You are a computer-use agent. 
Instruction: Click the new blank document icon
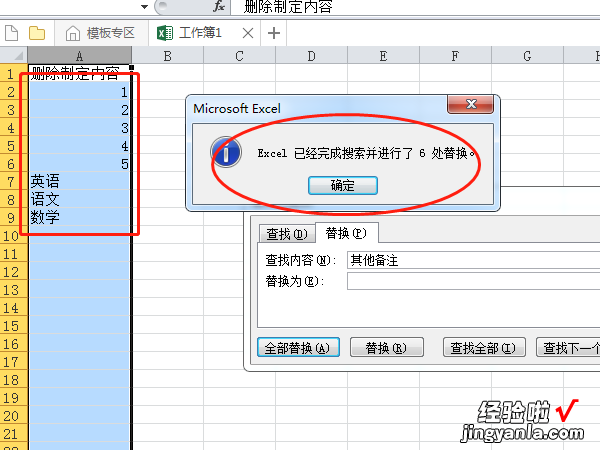point(11,33)
